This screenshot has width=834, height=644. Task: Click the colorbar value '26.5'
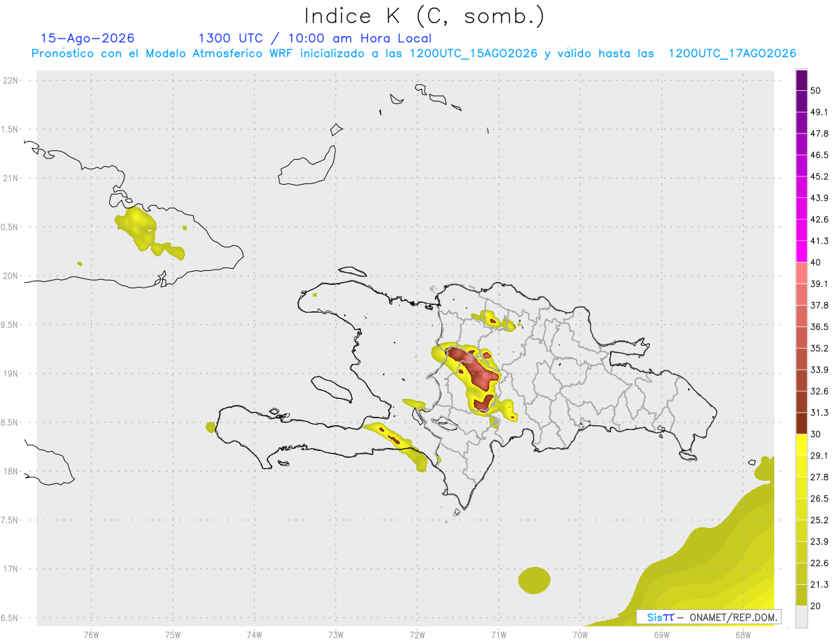(819, 499)
